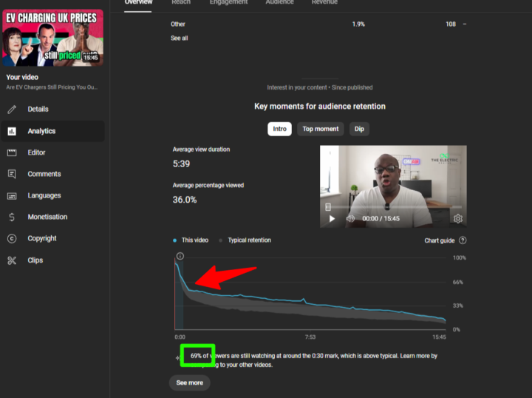This screenshot has height=398, width=532.
Task: Open preview player settings gear
Action: [x=457, y=219]
